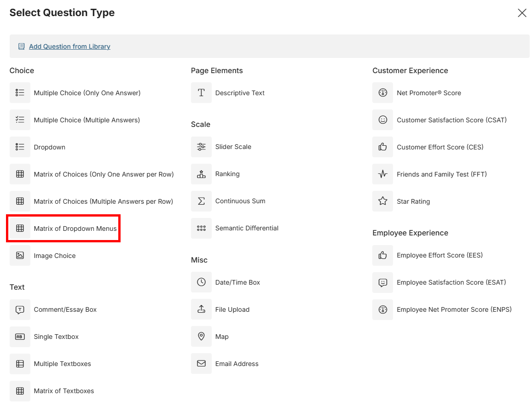The width and height of the screenshot is (532, 412).
Task: Select the Continuous Sum sigma icon
Action: [201, 201]
